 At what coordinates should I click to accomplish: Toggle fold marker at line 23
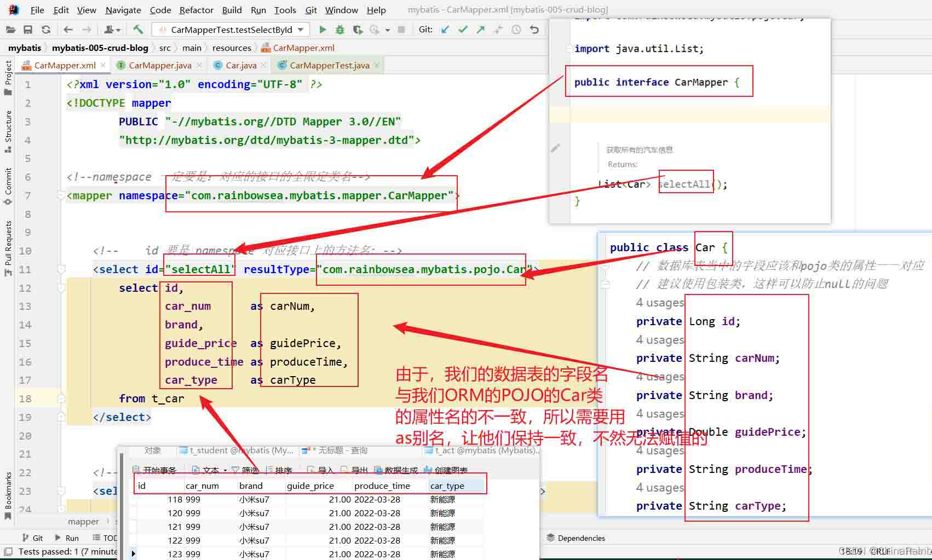[x=61, y=491]
